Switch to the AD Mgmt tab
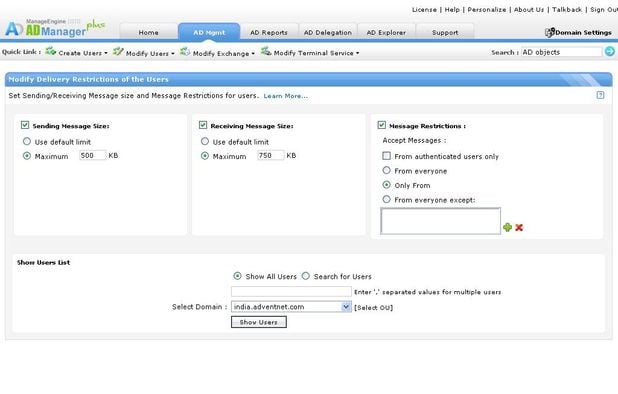The image size is (618, 394). coord(209,32)
